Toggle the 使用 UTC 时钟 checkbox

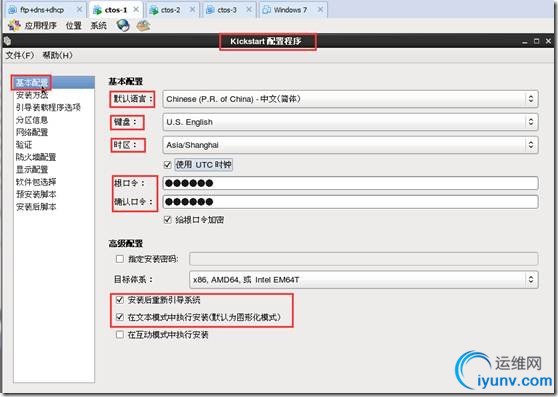[x=167, y=165]
